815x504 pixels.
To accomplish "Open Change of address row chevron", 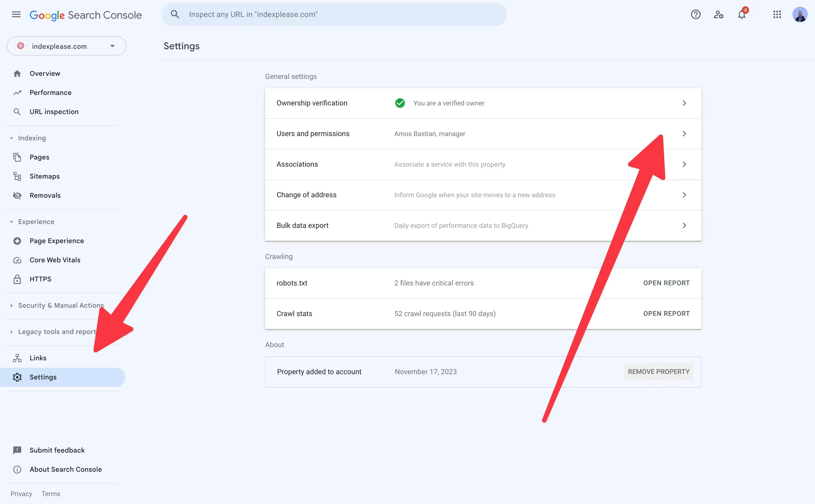I will 684,195.
